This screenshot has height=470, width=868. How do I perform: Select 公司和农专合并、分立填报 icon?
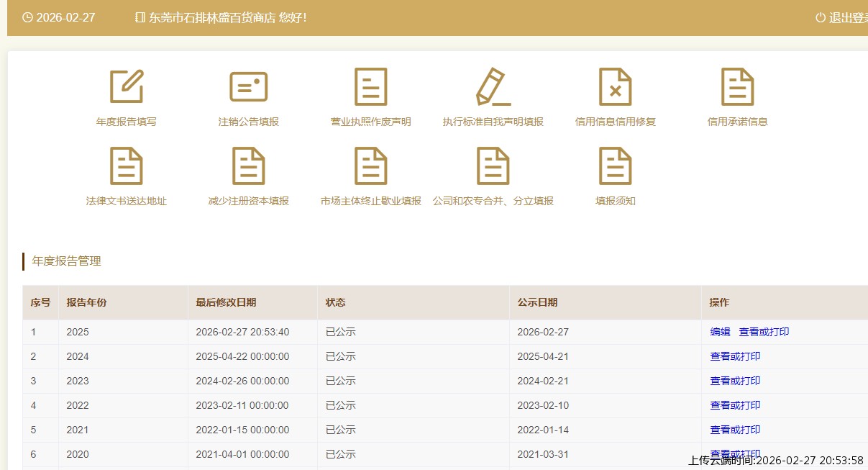(493, 166)
